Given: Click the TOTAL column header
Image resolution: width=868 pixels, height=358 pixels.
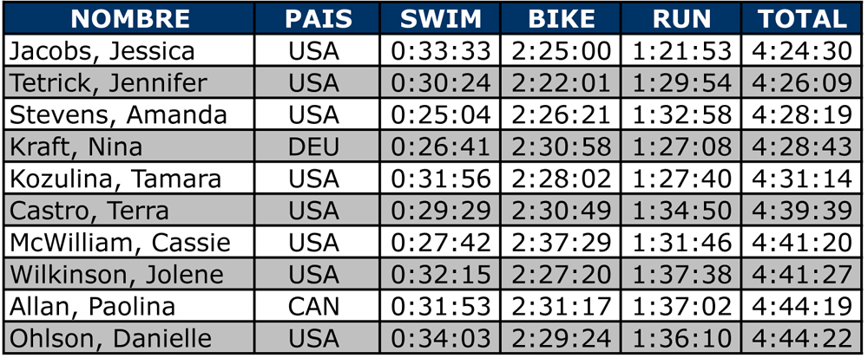Looking at the screenshot, I should [801, 18].
